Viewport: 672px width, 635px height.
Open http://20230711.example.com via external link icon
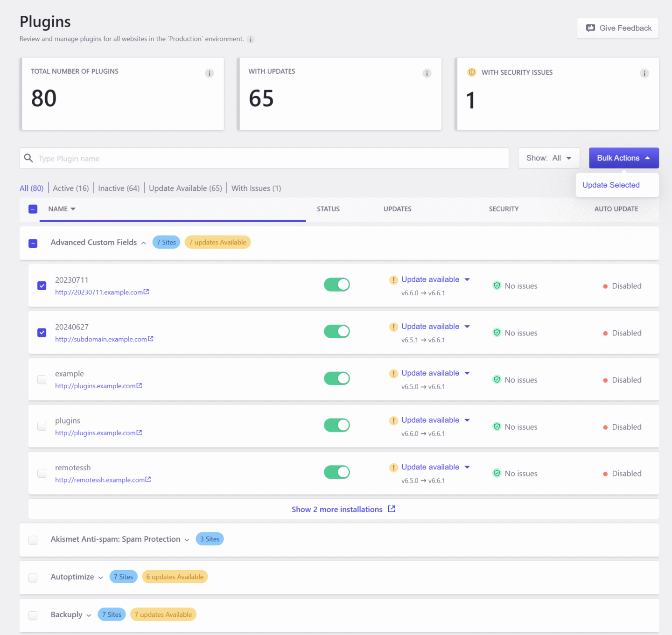(x=147, y=292)
